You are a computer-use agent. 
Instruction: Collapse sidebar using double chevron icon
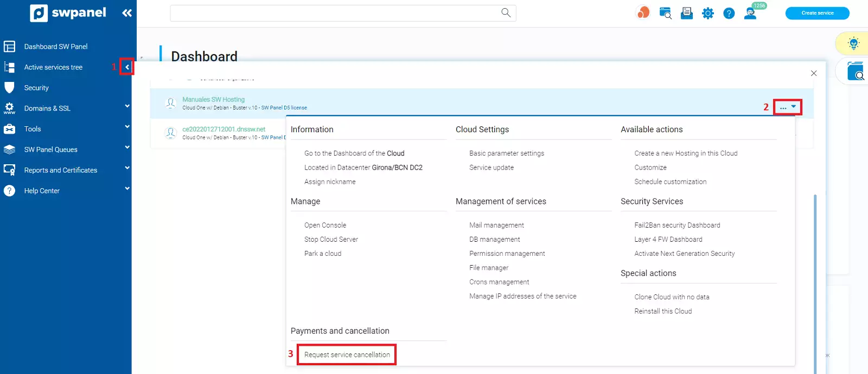(127, 13)
